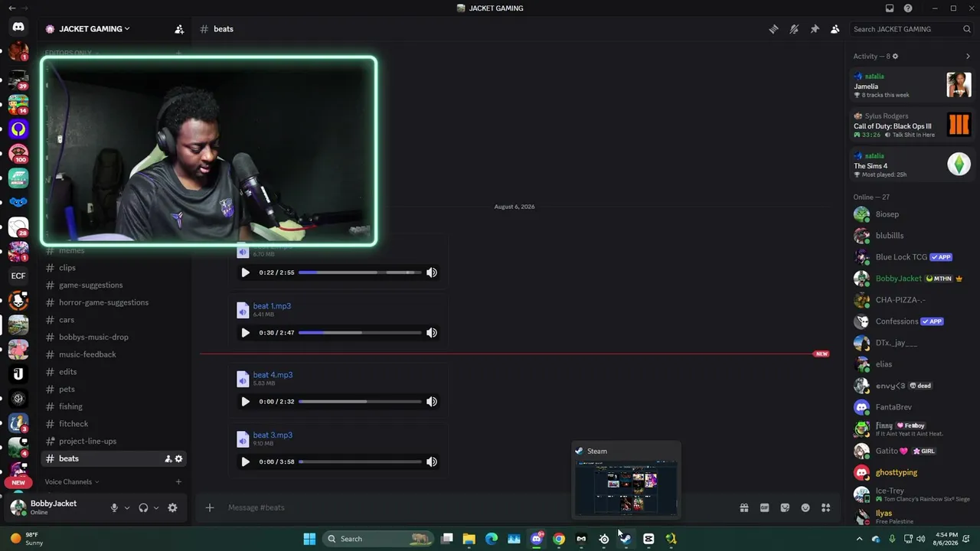Seek in beat 3.mp3 progress bar

(x=360, y=462)
